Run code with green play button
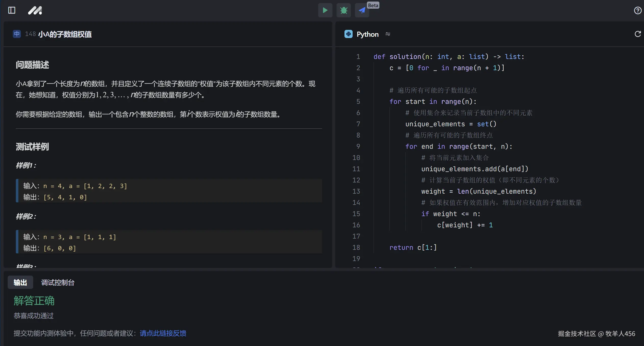 [x=325, y=10]
